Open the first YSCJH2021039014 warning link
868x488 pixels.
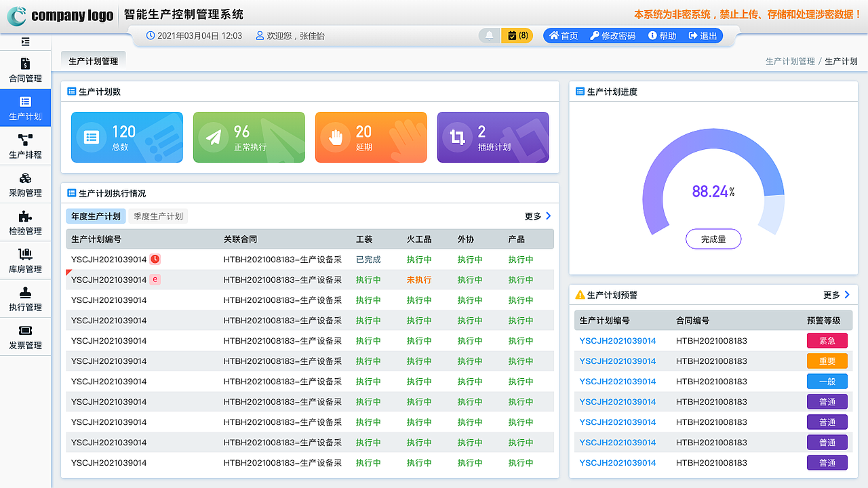click(618, 340)
